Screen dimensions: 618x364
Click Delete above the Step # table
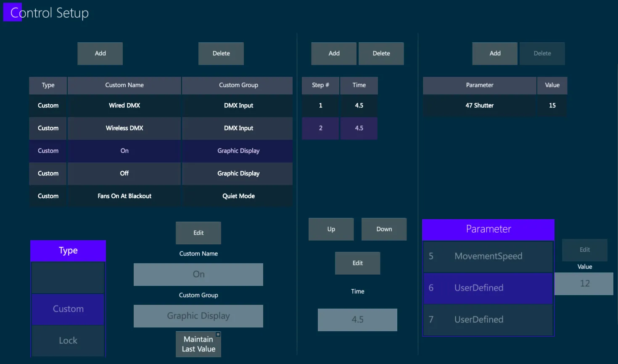pyautogui.click(x=381, y=53)
